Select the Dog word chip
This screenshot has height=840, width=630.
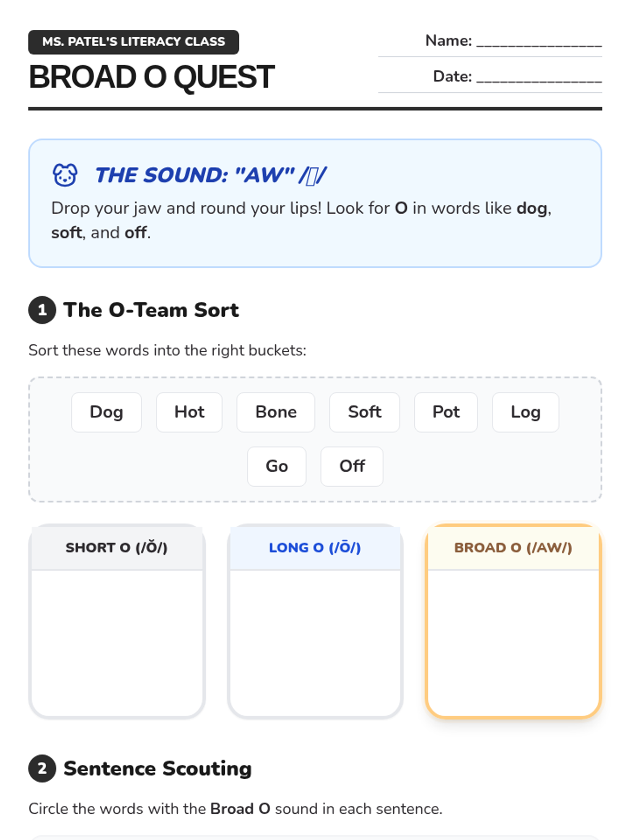coord(106,412)
